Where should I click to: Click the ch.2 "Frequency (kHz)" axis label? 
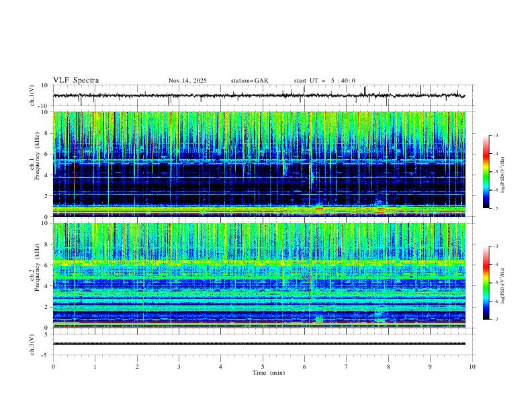click(37, 267)
